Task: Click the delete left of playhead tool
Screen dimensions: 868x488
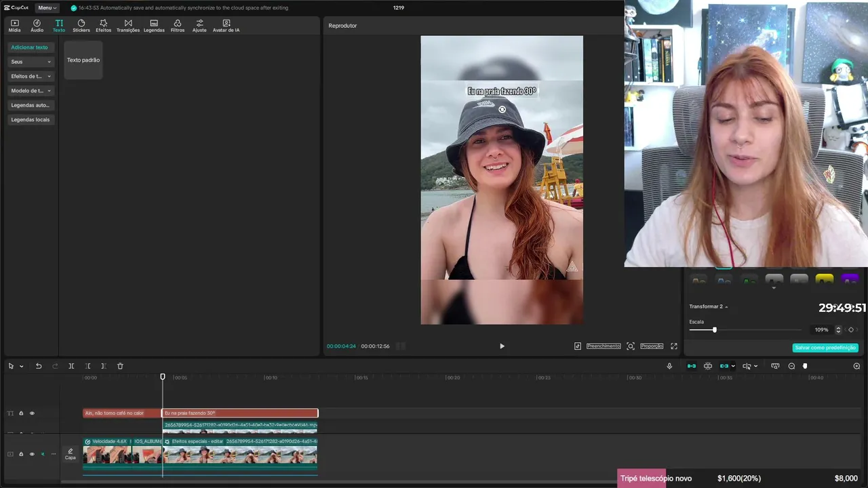Action: pyautogui.click(x=87, y=366)
